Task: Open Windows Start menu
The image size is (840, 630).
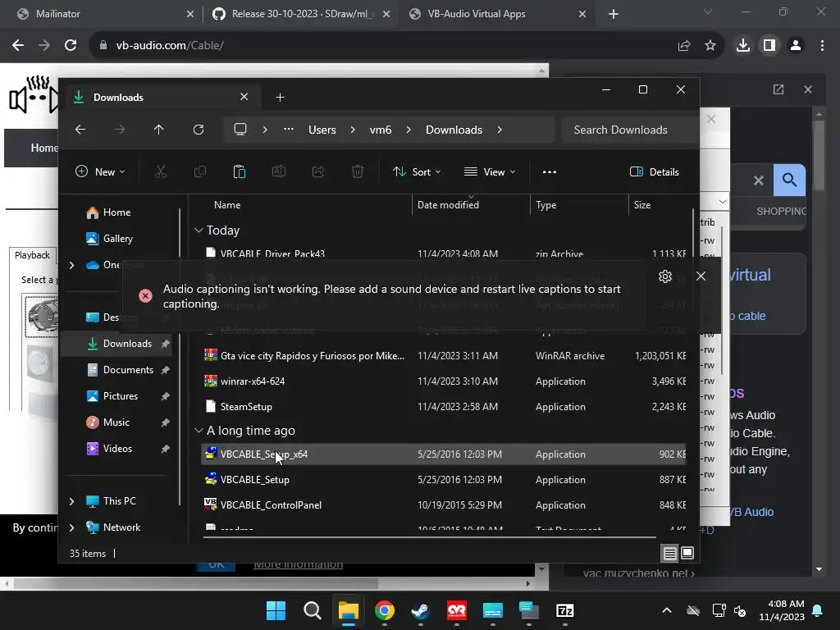Action: pyautogui.click(x=276, y=610)
